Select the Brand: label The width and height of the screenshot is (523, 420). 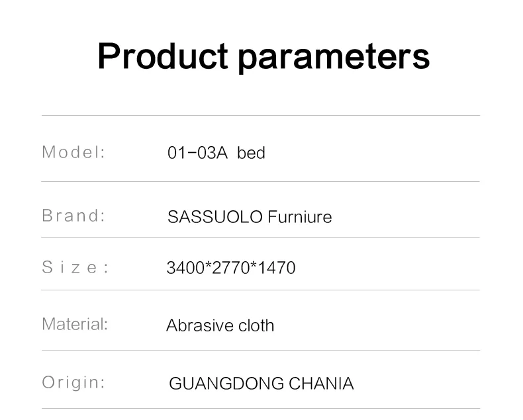point(73,216)
